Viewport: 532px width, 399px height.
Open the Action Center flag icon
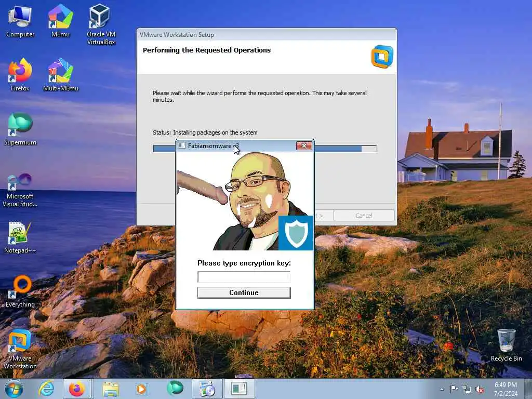click(x=454, y=389)
